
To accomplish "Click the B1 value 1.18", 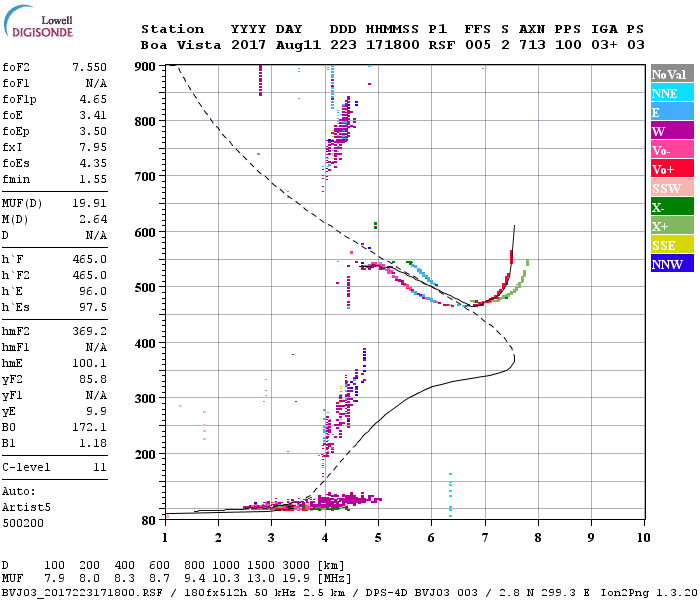I will (x=93, y=444).
